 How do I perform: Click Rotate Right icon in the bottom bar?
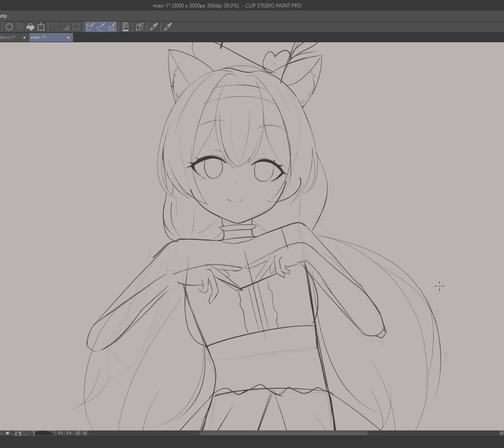tap(69, 433)
